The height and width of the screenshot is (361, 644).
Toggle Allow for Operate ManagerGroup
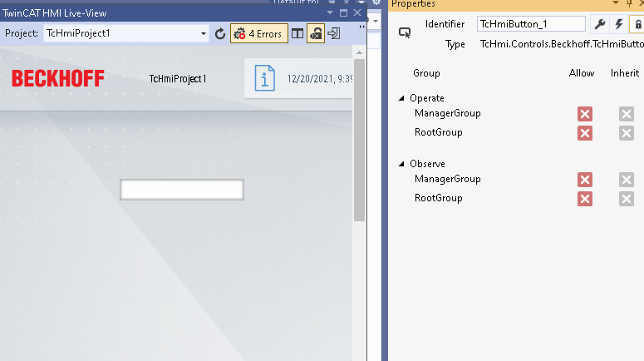click(x=585, y=114)
